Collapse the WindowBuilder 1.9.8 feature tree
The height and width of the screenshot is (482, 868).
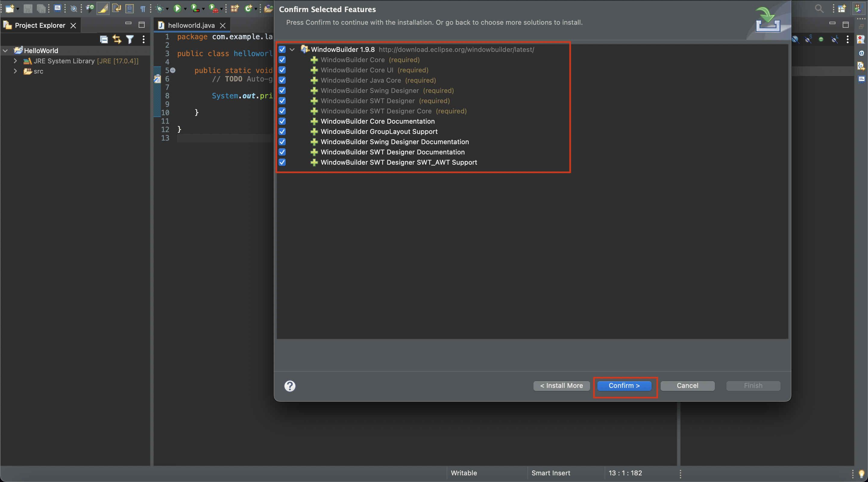[292, 49]
